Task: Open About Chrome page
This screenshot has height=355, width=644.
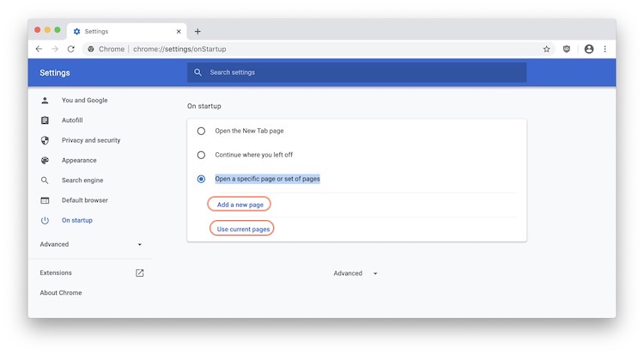Action: [x=61, y=293]
